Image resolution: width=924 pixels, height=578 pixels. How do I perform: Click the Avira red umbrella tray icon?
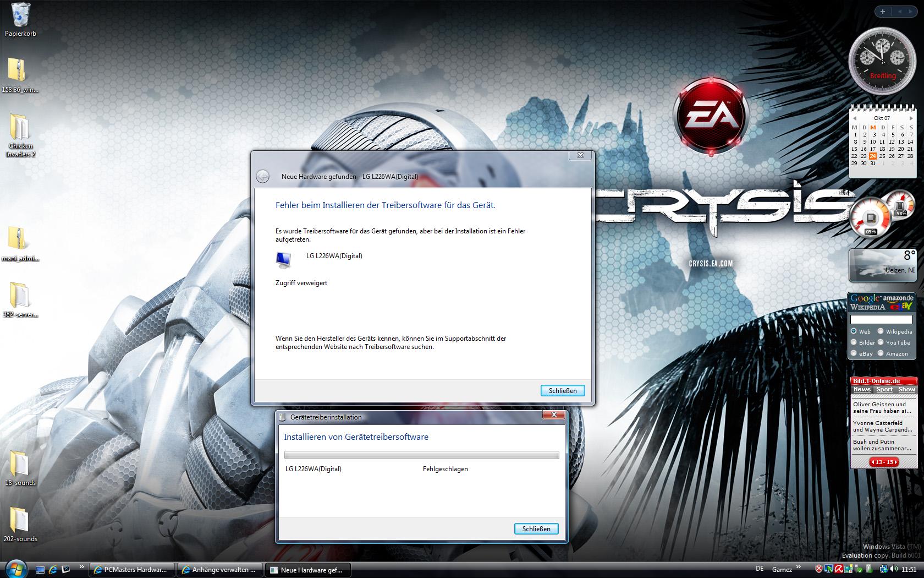[839, 569]
